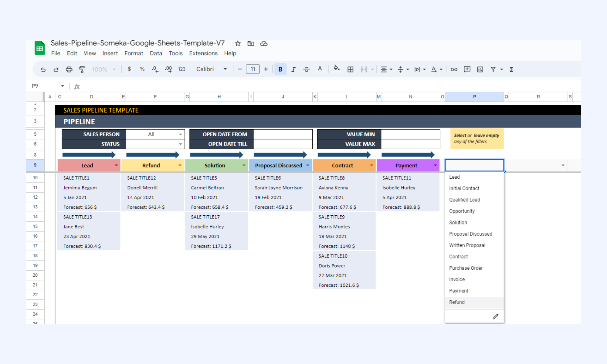Star the document
Viewport: 607px width, 364px height.
[238, 43]
